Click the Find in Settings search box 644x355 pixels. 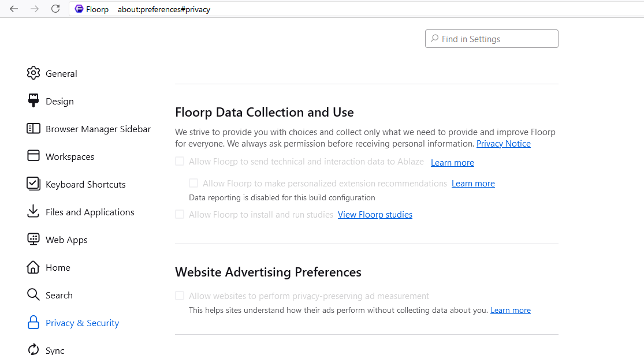tap(492, 39)
